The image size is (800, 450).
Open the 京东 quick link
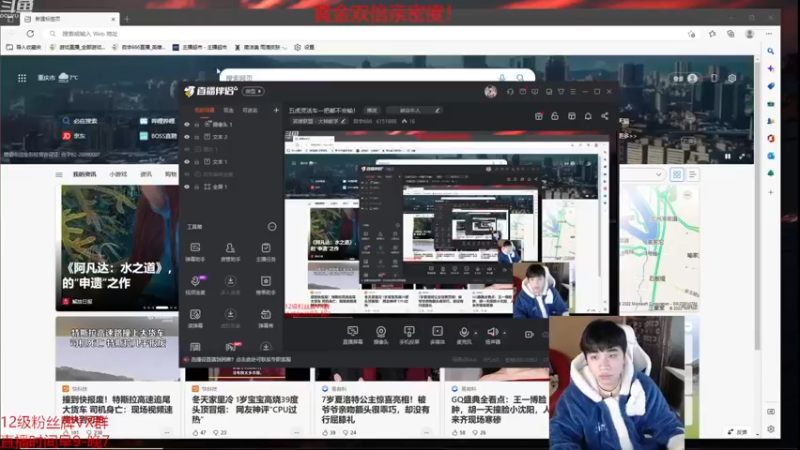click(74, 136)
